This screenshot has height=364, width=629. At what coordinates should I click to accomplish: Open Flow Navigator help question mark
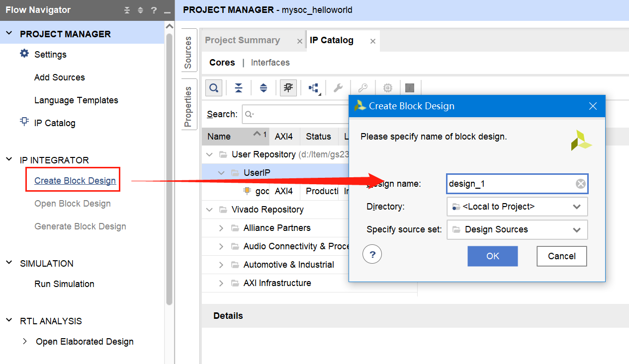(154, 10)
